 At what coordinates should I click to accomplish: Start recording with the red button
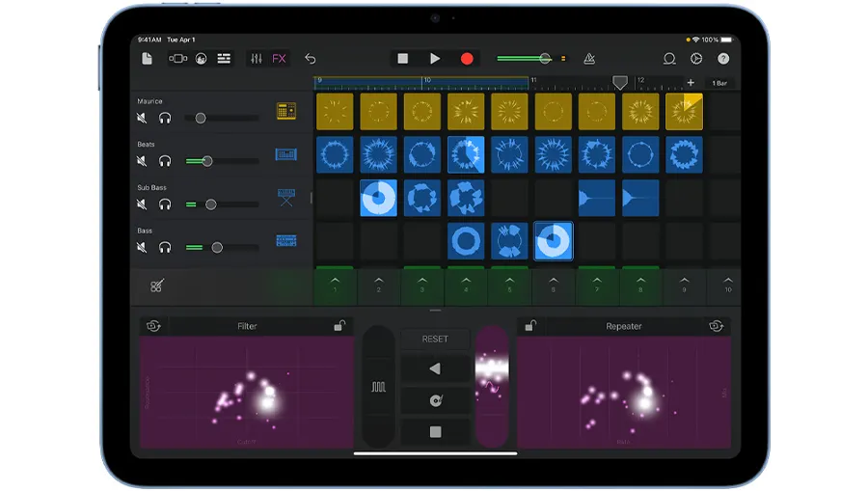click(x=467, y=59)
